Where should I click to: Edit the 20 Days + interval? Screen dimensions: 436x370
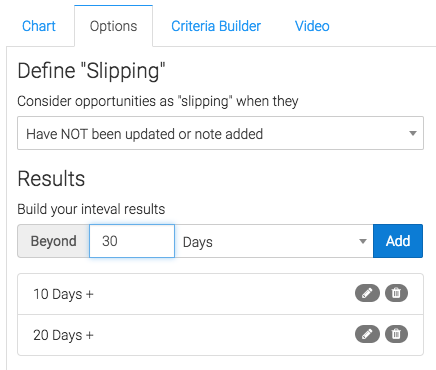click(x=367, y=334)
